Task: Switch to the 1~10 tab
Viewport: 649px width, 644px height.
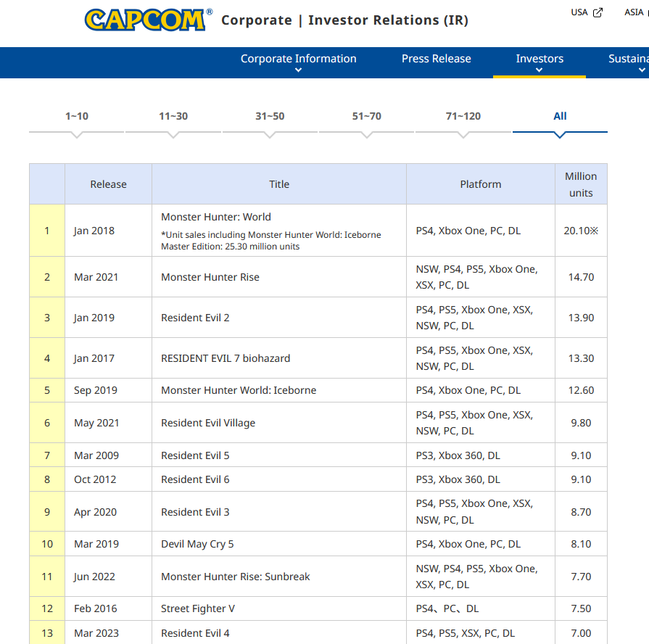Action: tap(77, 116)
